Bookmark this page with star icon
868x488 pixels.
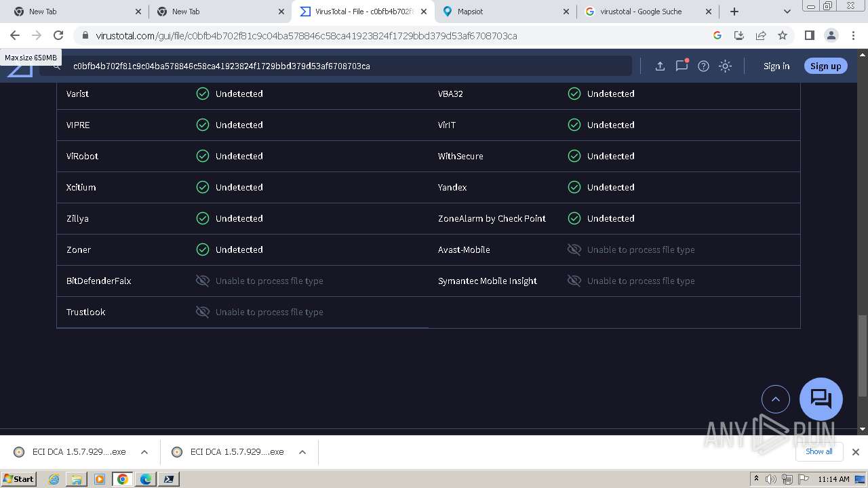click(x=783, y=35)
